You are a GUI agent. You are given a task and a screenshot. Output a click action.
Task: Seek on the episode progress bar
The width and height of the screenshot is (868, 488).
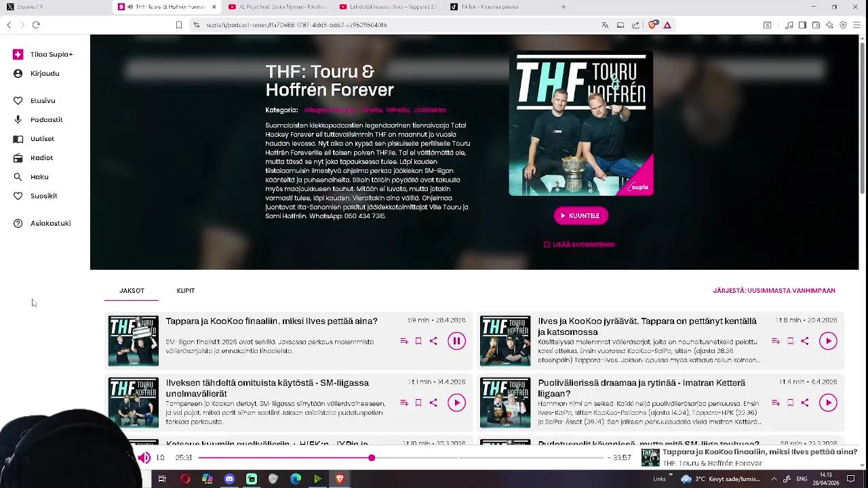click(x=401, y=458)
